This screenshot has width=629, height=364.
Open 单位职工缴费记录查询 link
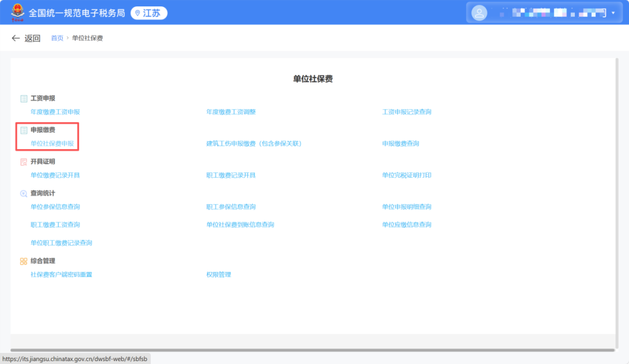61,243
